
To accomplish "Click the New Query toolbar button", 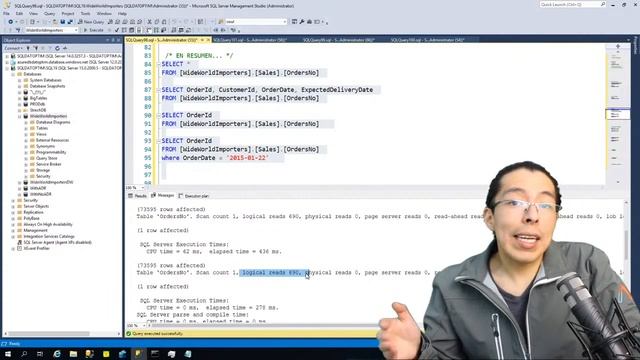I will coord(91,22).
